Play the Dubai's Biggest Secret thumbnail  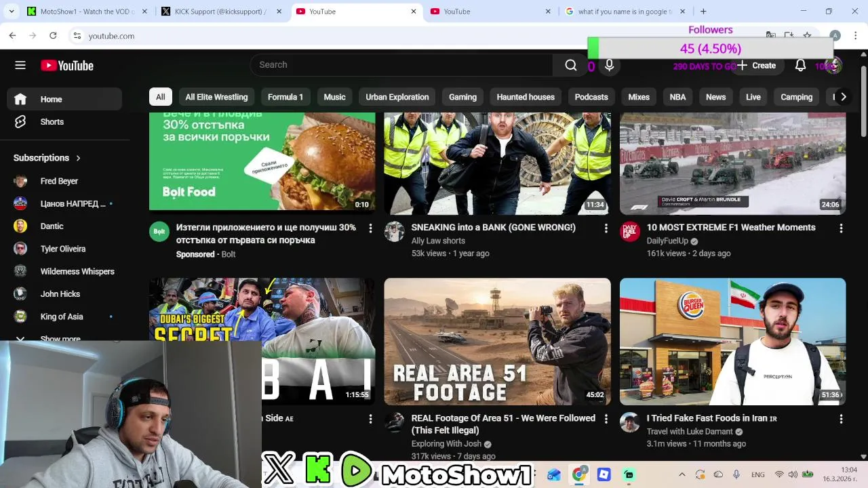click(262, 342)
